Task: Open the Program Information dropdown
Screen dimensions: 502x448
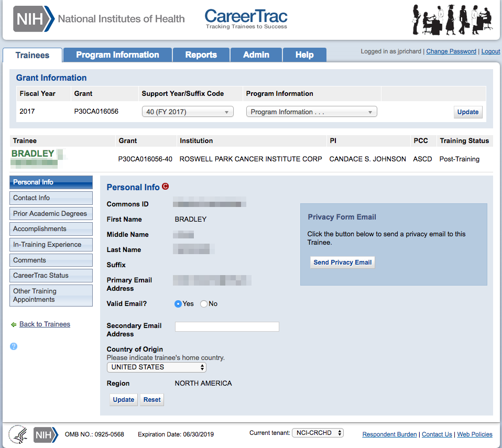Action: pos(311,112)
